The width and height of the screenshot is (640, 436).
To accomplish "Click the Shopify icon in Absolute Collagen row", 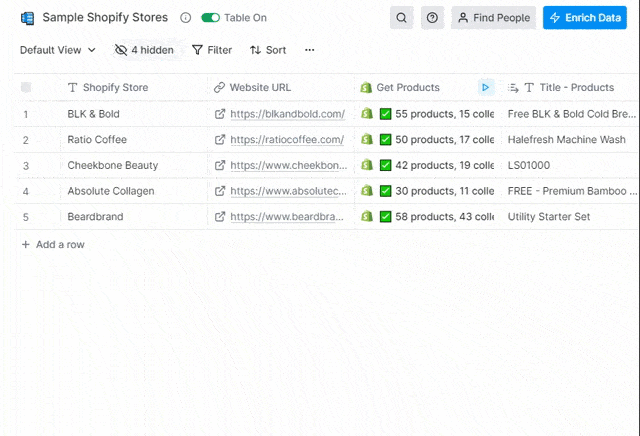I will click(x=367, y=191).
